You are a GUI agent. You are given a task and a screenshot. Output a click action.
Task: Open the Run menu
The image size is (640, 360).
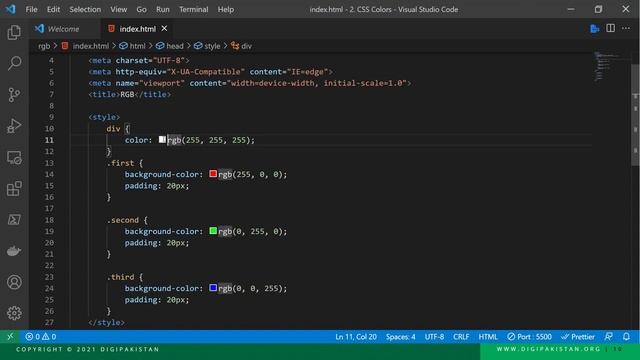(x=162, y=9)
